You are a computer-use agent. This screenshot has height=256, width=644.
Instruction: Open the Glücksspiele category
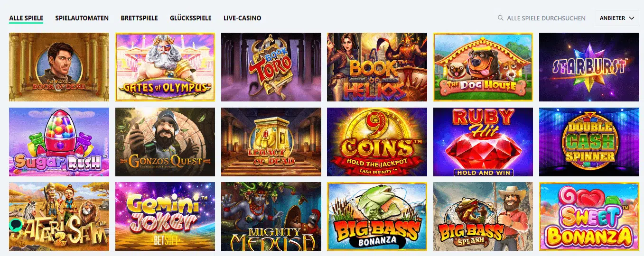click(x=190, y=18)
